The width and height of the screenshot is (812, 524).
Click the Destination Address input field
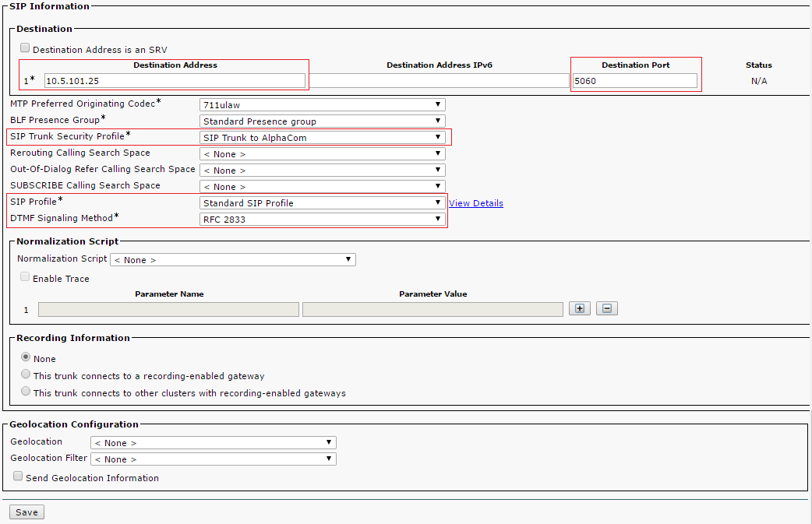pos(175,80)
